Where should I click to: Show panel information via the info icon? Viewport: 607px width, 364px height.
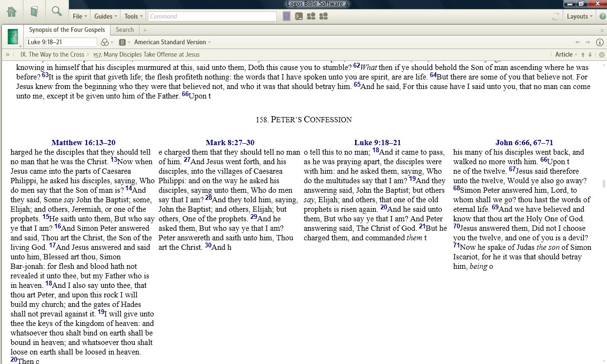[x=600, y=42]
